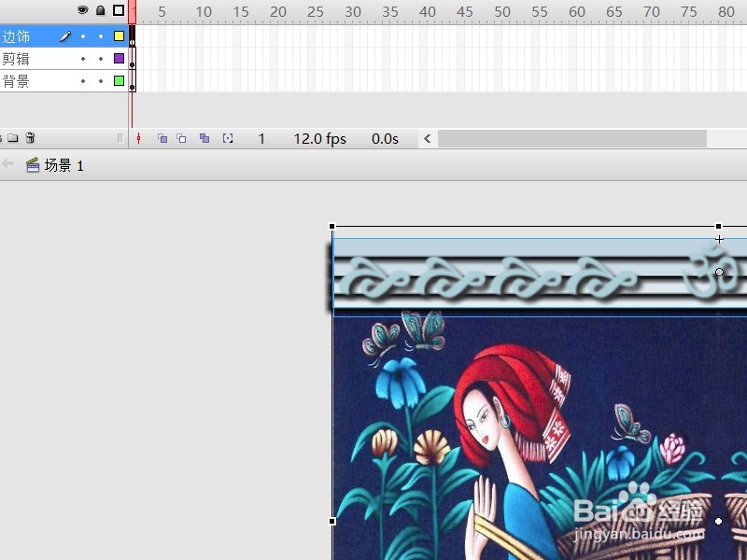Hide the 剪辑 layer via visibility dot
Screen dimensions: 747x560
coord(83,59)
